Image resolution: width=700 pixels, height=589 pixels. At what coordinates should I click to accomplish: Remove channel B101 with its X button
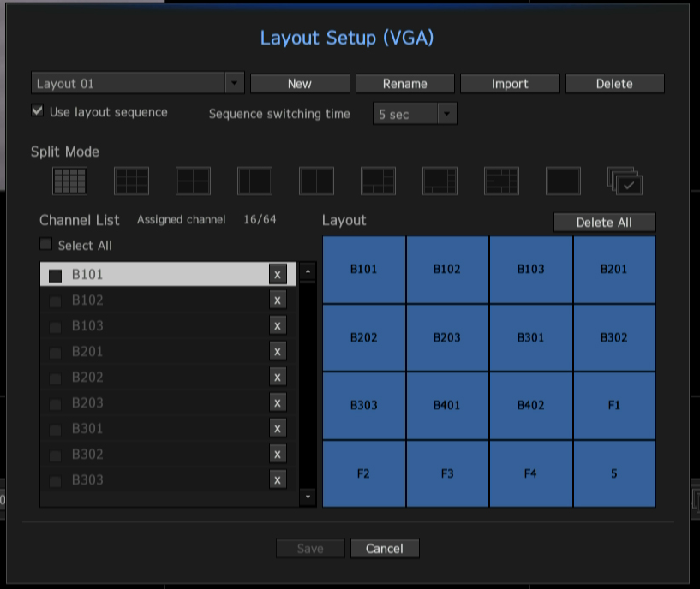click(x=278, y=274)
